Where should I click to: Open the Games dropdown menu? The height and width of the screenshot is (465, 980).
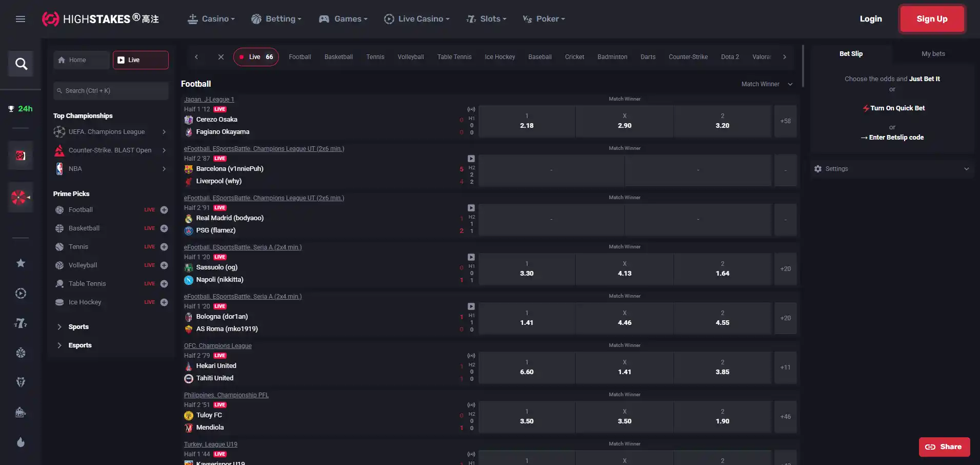point(343,19)
